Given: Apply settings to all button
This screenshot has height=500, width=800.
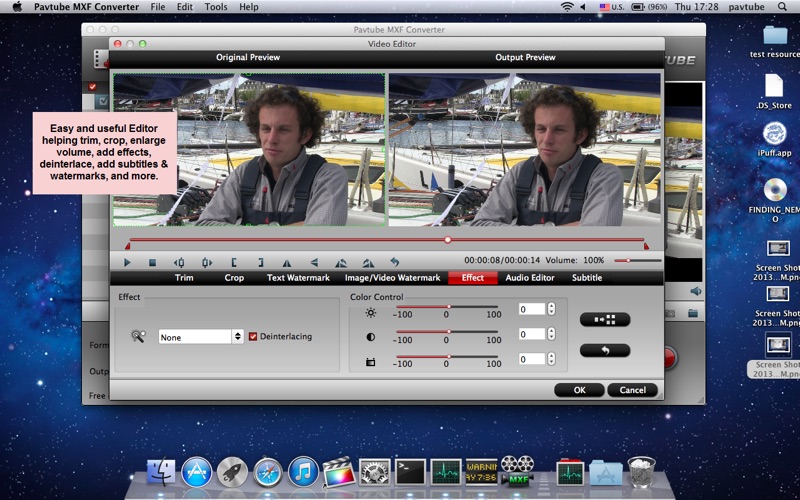Looking at the screenshot, I should click(x=605, y=319).
